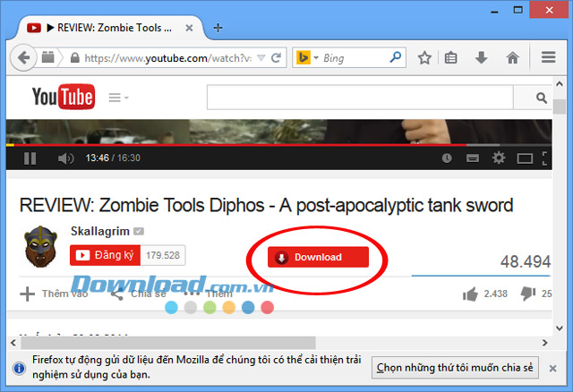Click the YouTube logo

tap(64, 97)
